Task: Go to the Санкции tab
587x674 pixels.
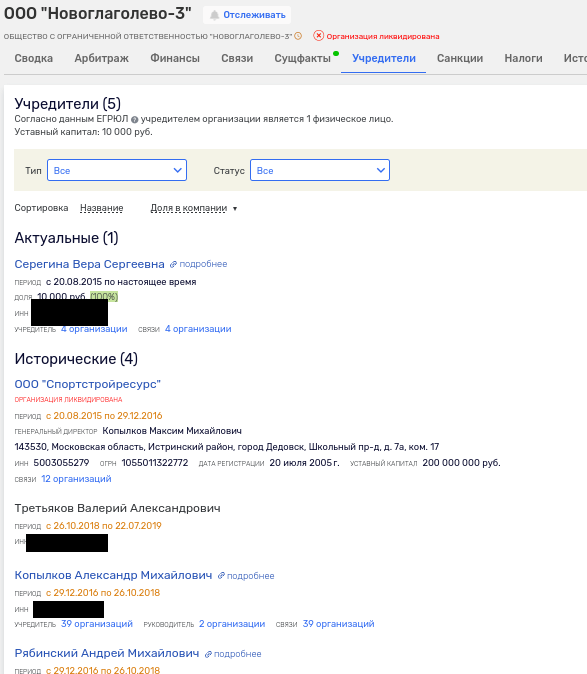Action: point(460,58)
